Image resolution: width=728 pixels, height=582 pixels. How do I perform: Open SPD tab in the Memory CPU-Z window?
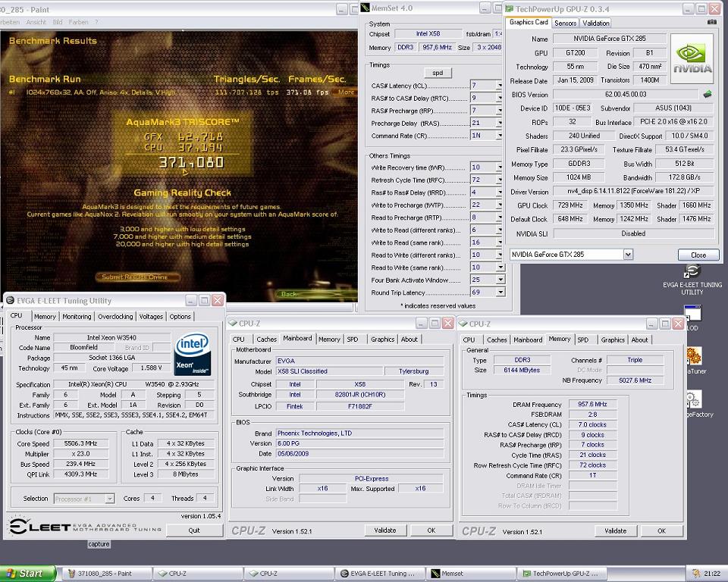[582, 339]
